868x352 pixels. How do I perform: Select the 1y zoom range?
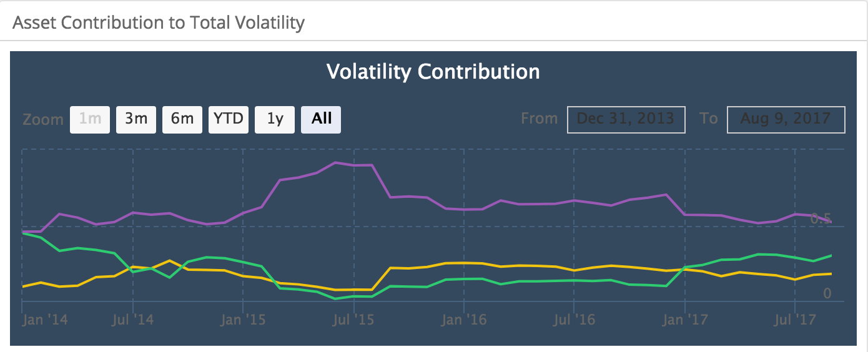pos(275,120)
